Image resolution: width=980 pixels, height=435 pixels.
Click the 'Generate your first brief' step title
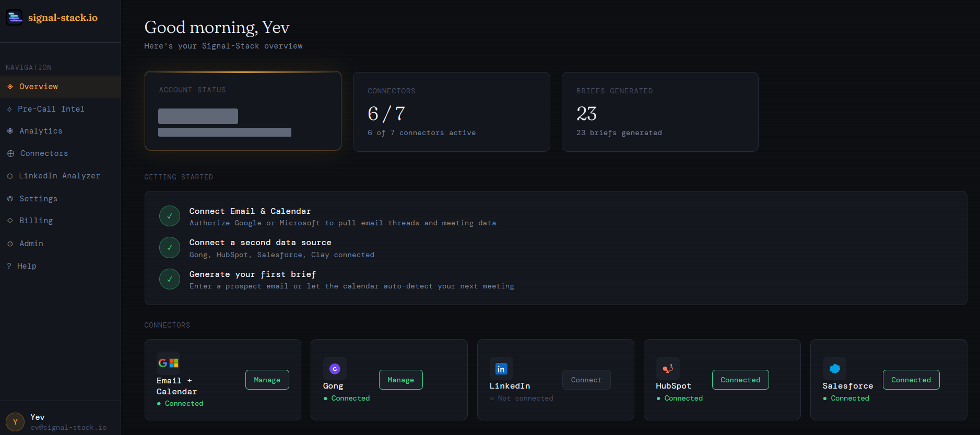253,274
